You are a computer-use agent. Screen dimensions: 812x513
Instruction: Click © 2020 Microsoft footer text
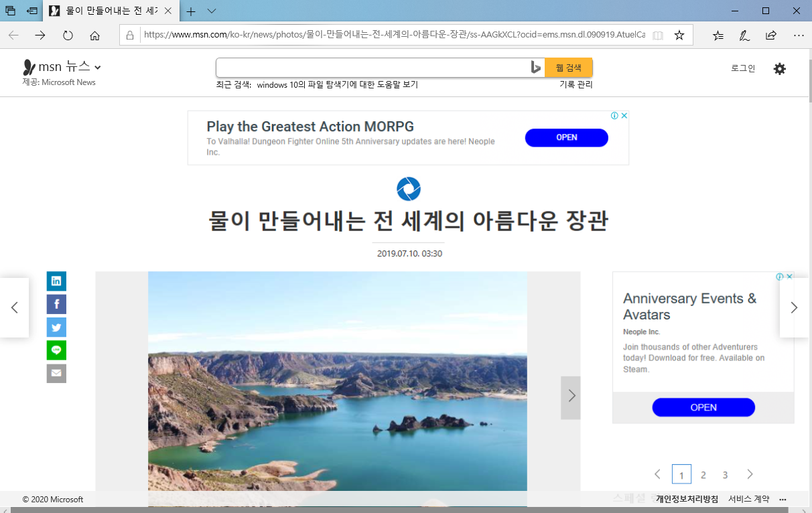coord(53,500)
